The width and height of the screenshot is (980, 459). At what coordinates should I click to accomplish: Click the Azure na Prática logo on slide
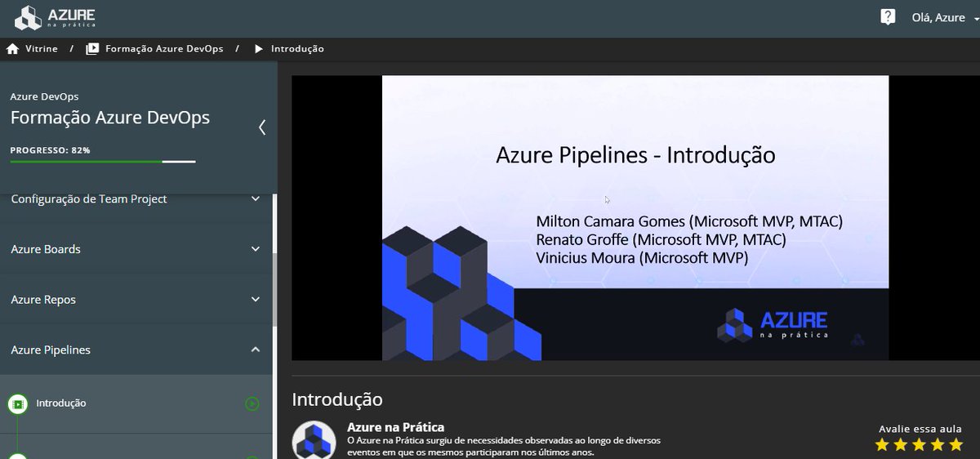pos(773,324)
